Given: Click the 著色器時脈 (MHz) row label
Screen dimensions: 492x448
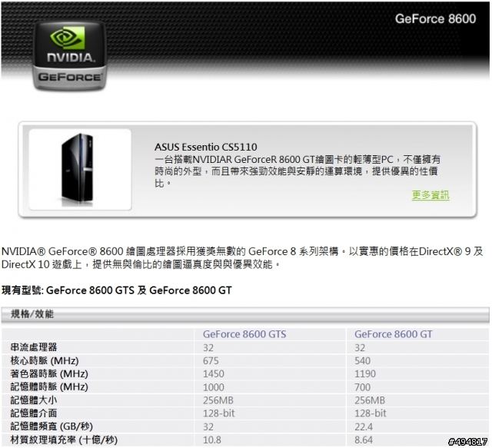Looking at the screenshot, I should 49,373.
